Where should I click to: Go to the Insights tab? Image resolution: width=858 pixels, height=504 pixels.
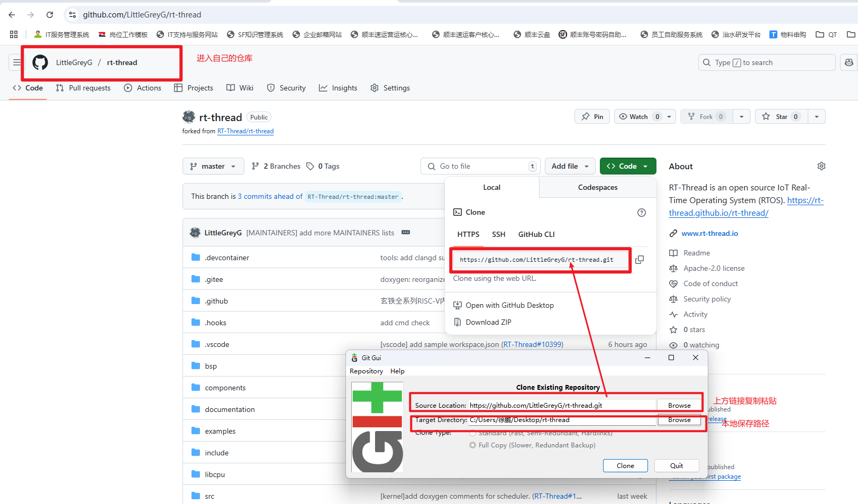(338, 88)
